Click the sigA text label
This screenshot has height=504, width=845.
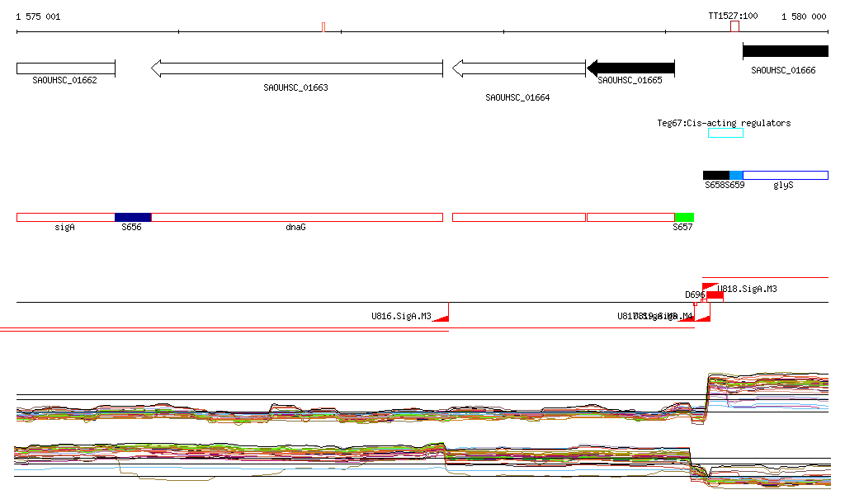64,227
